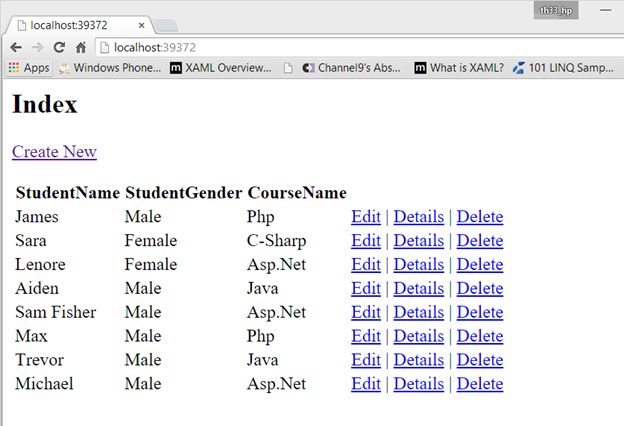Edit the Sam Fisher record
This screenshot has width=624, height=426.
(x=366, y=313)
